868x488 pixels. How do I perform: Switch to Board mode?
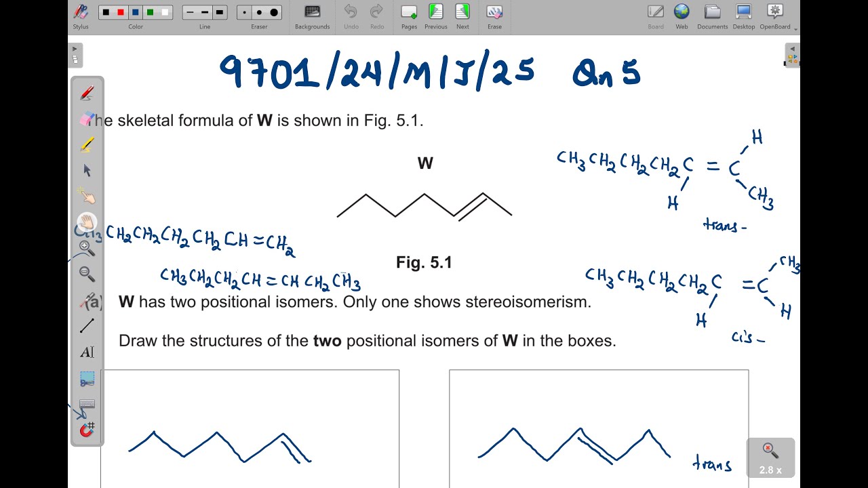(x=656, y=16)
